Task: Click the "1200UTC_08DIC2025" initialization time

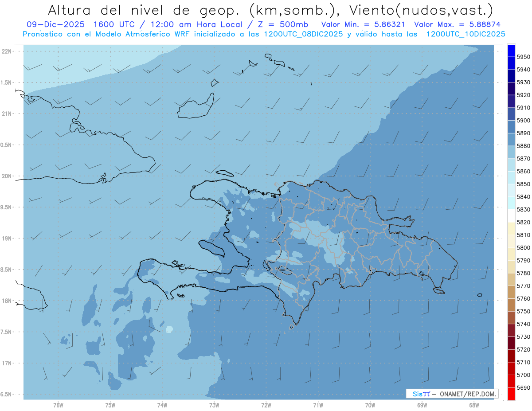Action: tap(304, 34)
